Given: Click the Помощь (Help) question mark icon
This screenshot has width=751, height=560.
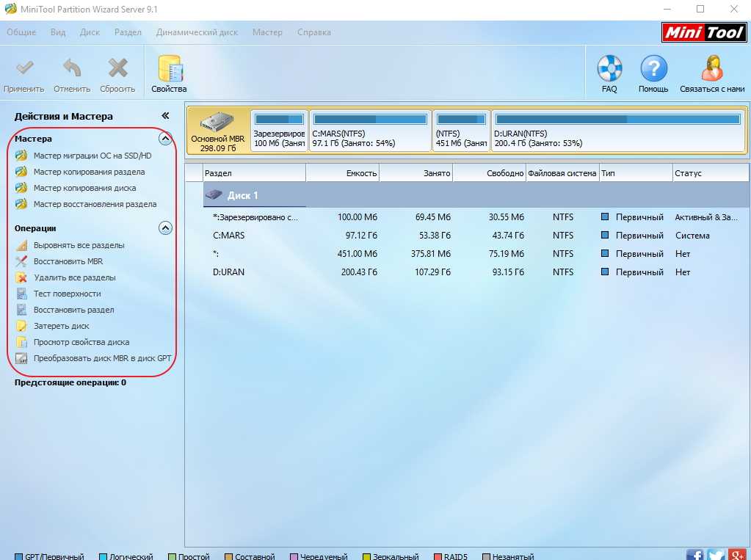Looking at the screenshot, I should [x=653, y=70].
